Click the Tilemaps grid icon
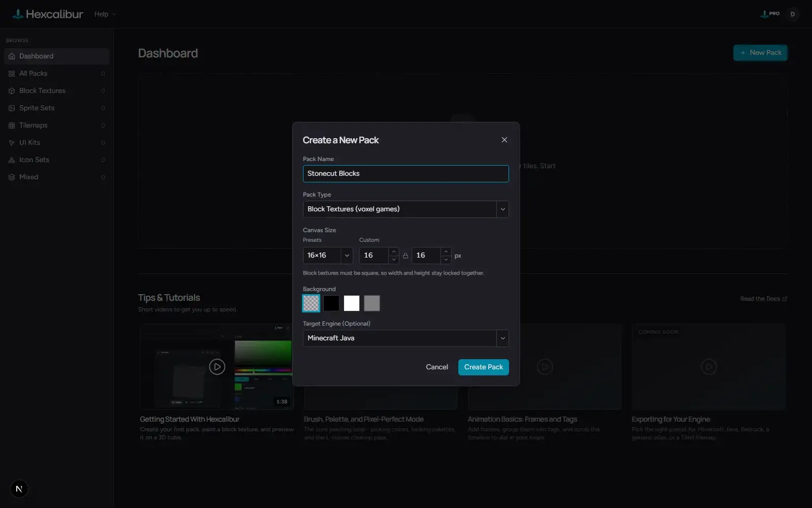 tap(12, 125)
